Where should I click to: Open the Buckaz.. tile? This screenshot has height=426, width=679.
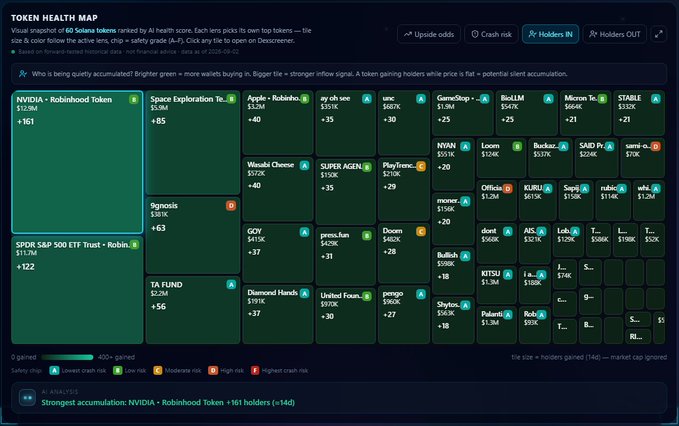pyautogui.click(x=550, y=158)
